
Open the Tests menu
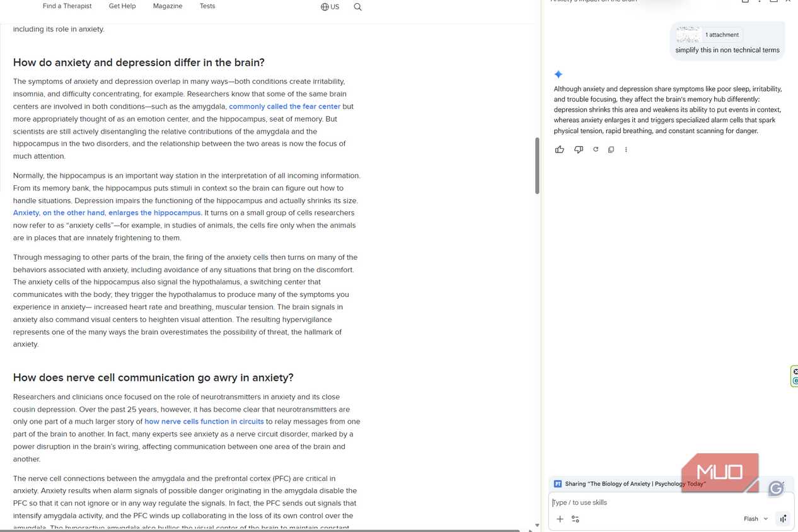(x=207, y=6)
